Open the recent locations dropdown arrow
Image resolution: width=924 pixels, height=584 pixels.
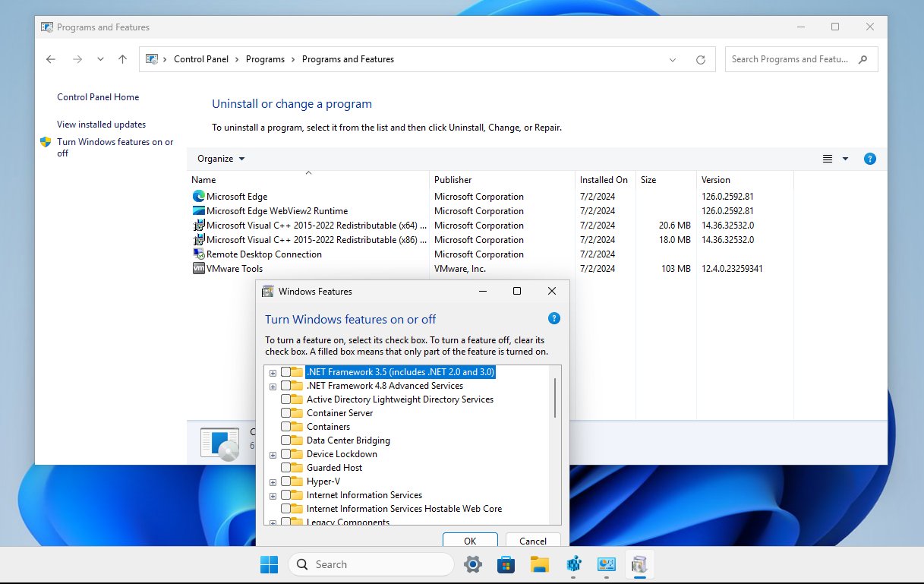100,59
